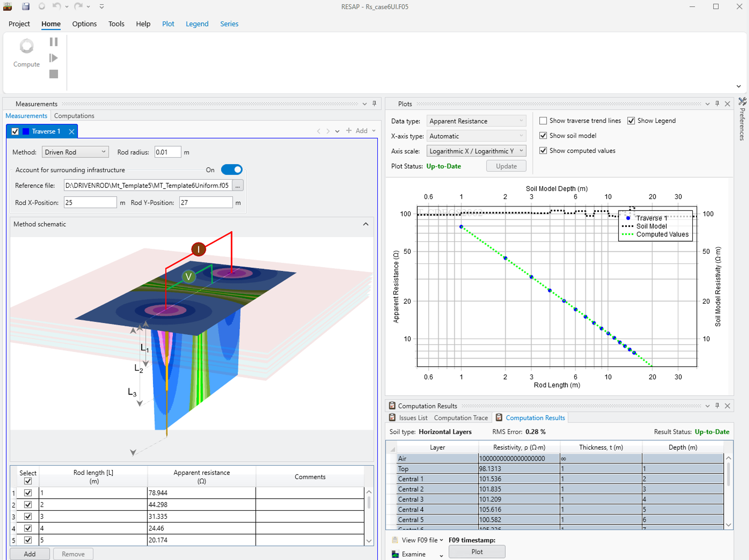Image resolution: width=749 pixels, height=560 pixels.
Task: Uncheck row 3 with resistance 31.335
Action: (x=28, y=516)
